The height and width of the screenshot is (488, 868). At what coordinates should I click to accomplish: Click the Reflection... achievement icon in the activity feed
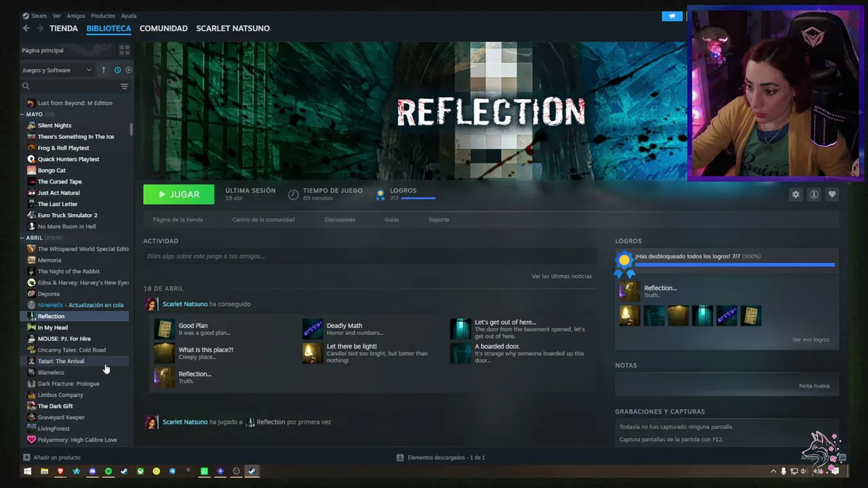164,378
